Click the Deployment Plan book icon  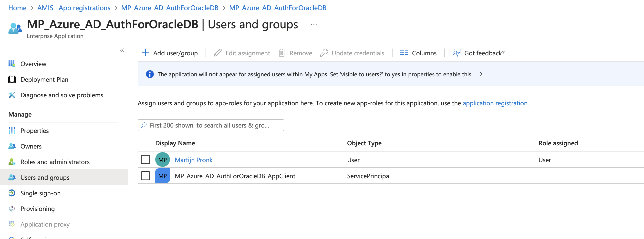click(12, 80)
